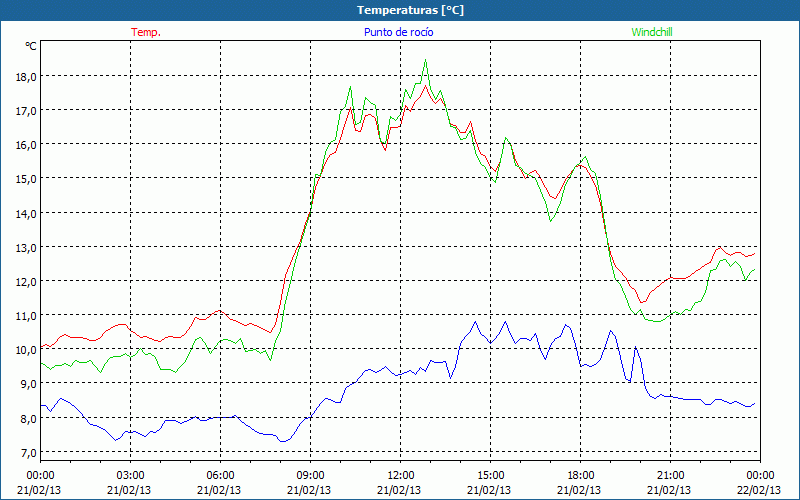Click the 12:00 time axis label
800x500 pixels.
(401, 476)
